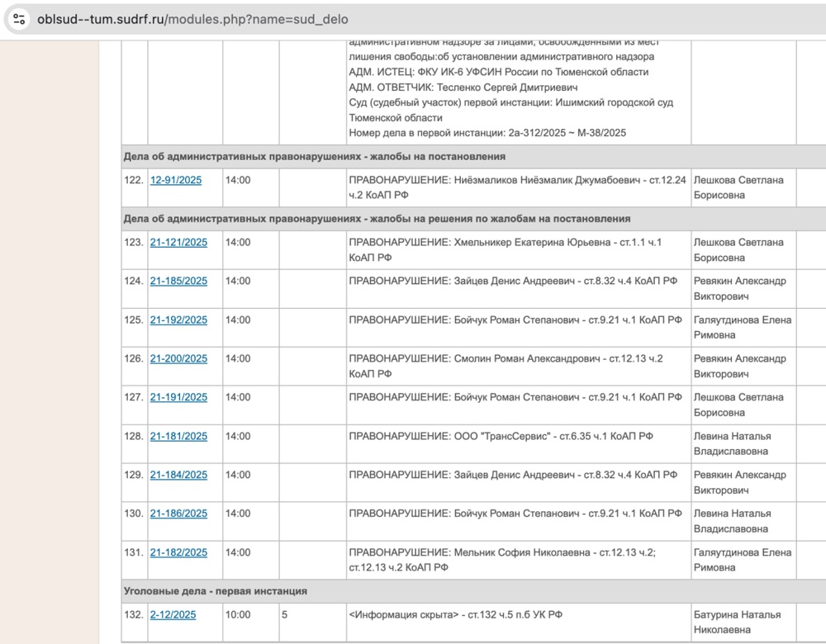This screenshot has width=826, height=644.
Task: Click the offense text for ООО "ТрансСервис"
Action: [x=501, y=437]
